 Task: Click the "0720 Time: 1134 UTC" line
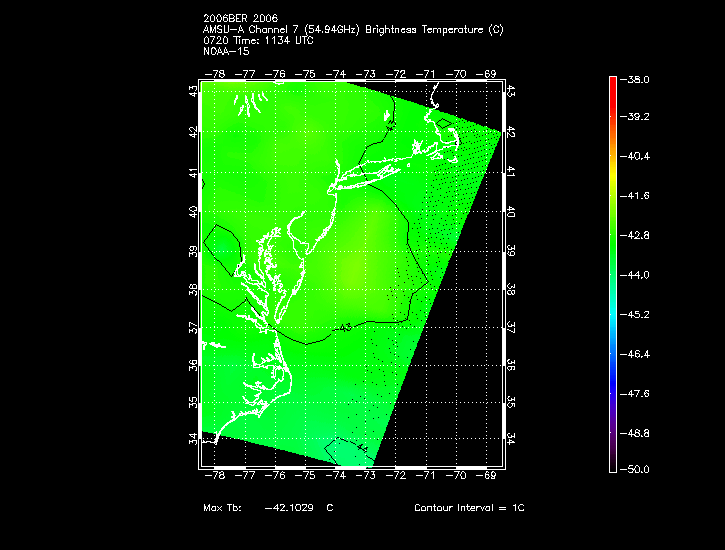pos(258,40)
